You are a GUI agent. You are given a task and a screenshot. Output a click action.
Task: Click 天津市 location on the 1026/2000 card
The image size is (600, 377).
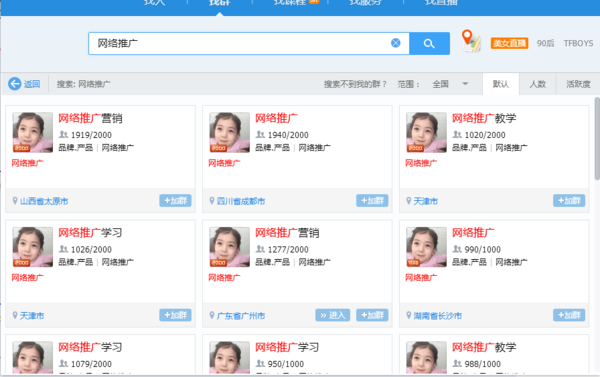[32, 315]
